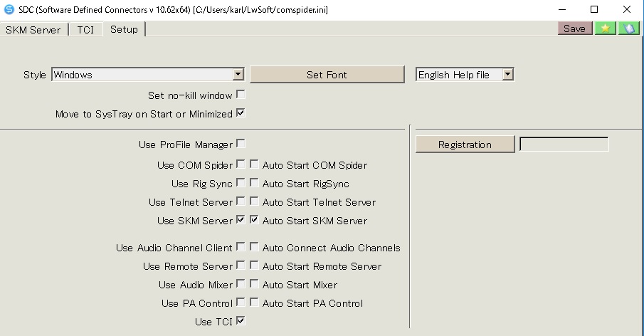
Task: Click the Set Font button
Action: click(x=327, y=75)
